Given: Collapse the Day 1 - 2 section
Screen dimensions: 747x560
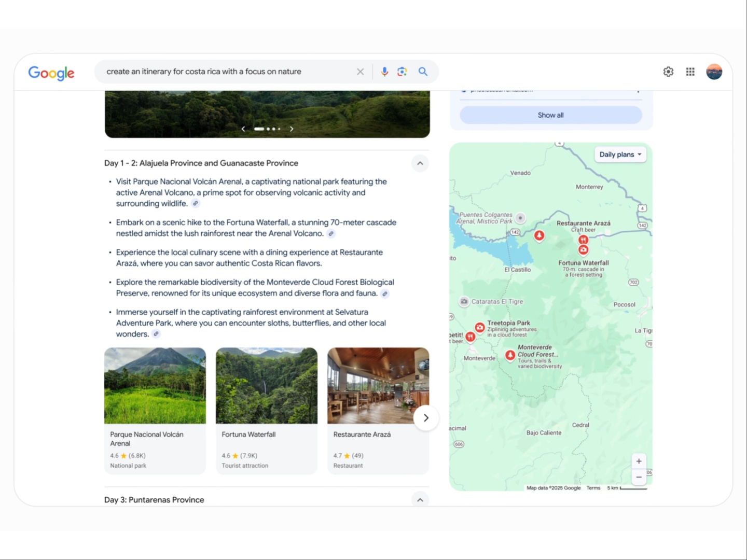Looking at the screenshot, I should coord(420,163).
